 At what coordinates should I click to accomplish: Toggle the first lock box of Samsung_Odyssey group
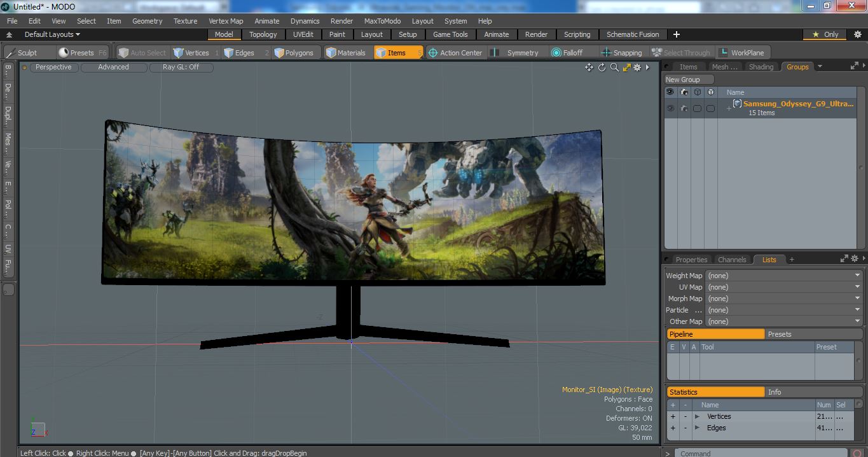pyautogui.click(x=698, y=109)
